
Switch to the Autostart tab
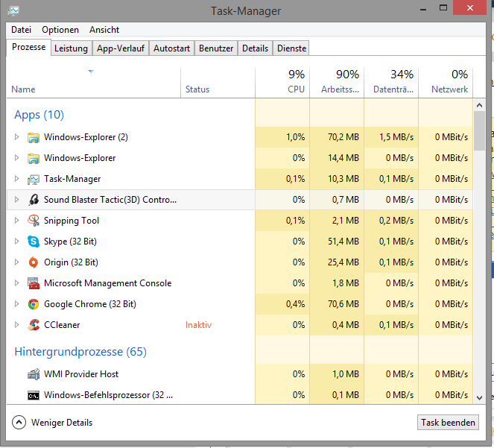pyautogui.click(x=171, y=48)
